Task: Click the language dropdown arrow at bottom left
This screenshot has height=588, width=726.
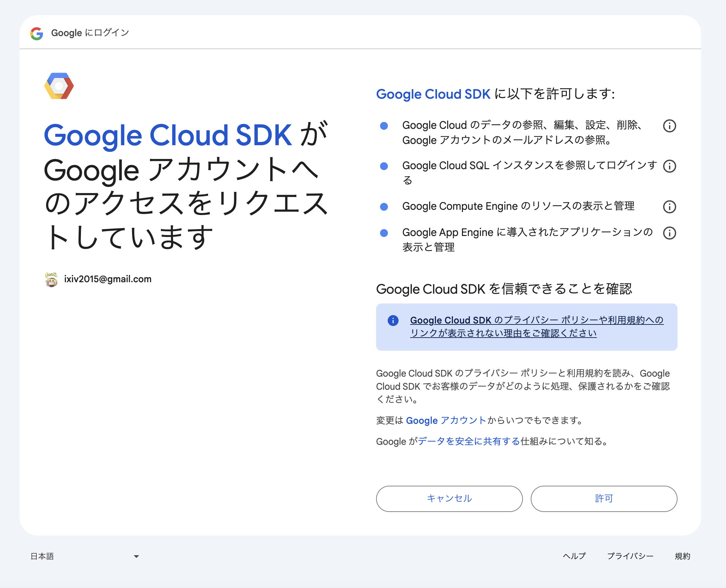Action: click(137, 556)
